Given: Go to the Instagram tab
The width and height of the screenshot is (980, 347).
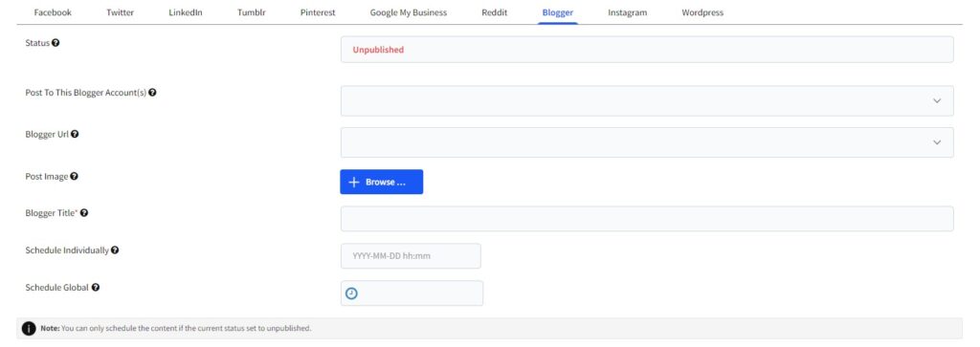Looking at the screenshot, I should point(628,12).
